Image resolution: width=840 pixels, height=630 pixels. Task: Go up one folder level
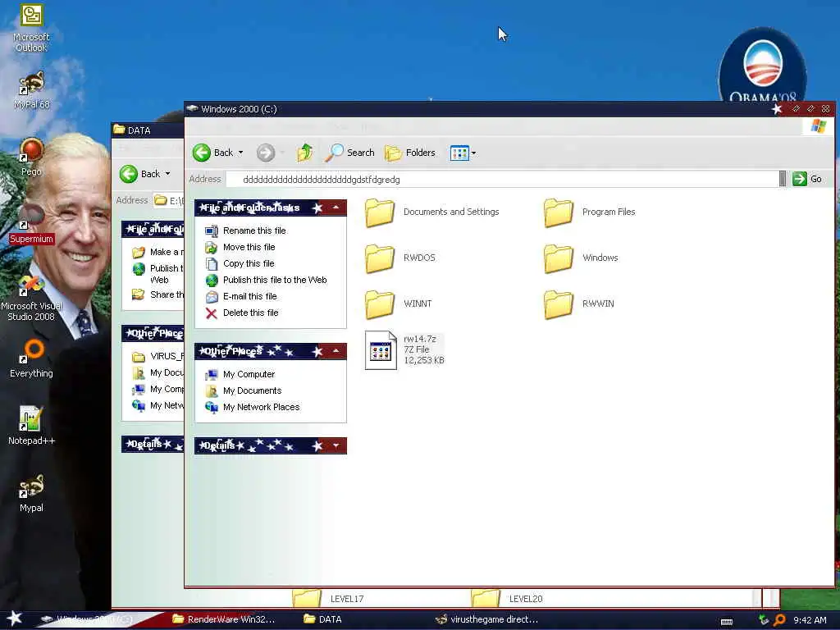pos(305,153)
